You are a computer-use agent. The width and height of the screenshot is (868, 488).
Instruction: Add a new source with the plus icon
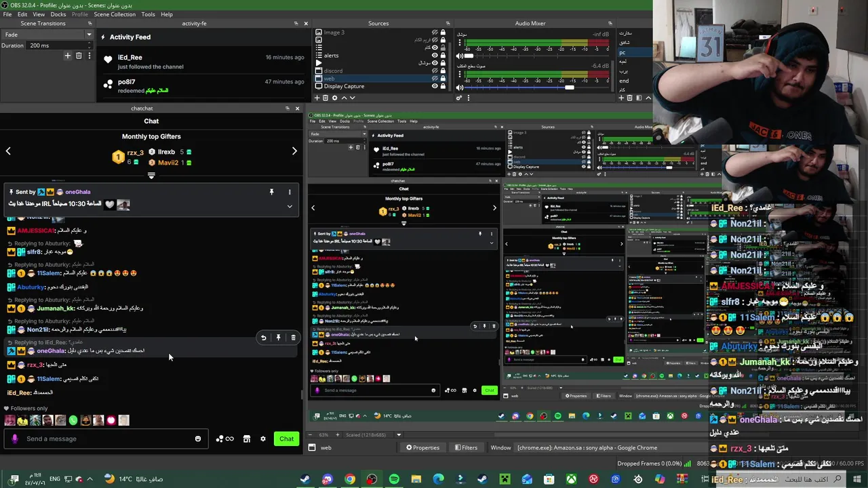pyautogui.click(x=317, y=98)
